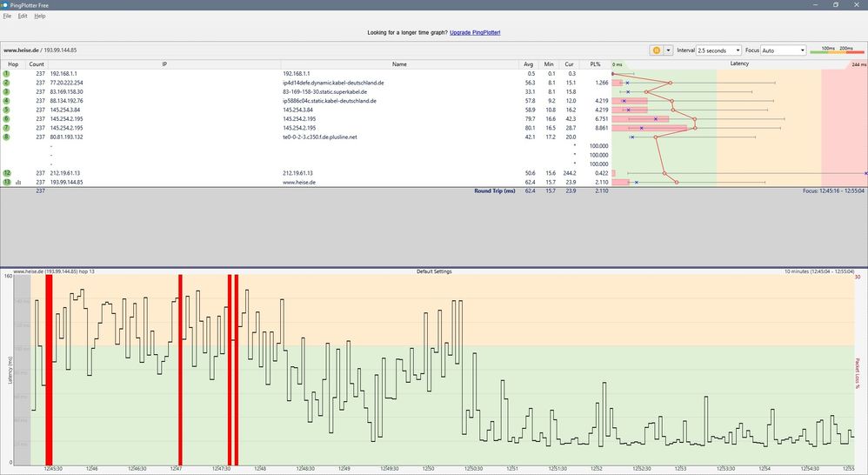
Task: Click the green hop 6 icon
Action: click(x=6, y=118)
